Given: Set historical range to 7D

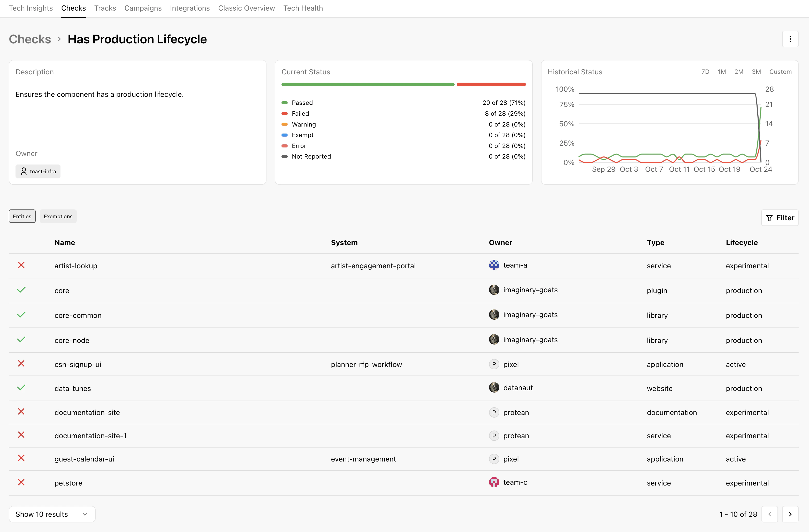Looking at the screenshot, I should pyautogui.click(x=705, y=72).
